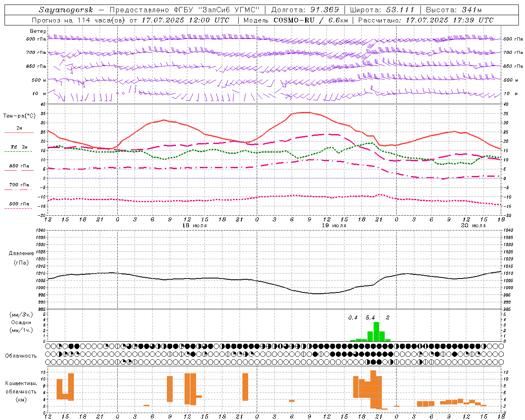Click the 700 гПа temperature legend entry
This screenshot has width=525, height=420.
point(19,185)
